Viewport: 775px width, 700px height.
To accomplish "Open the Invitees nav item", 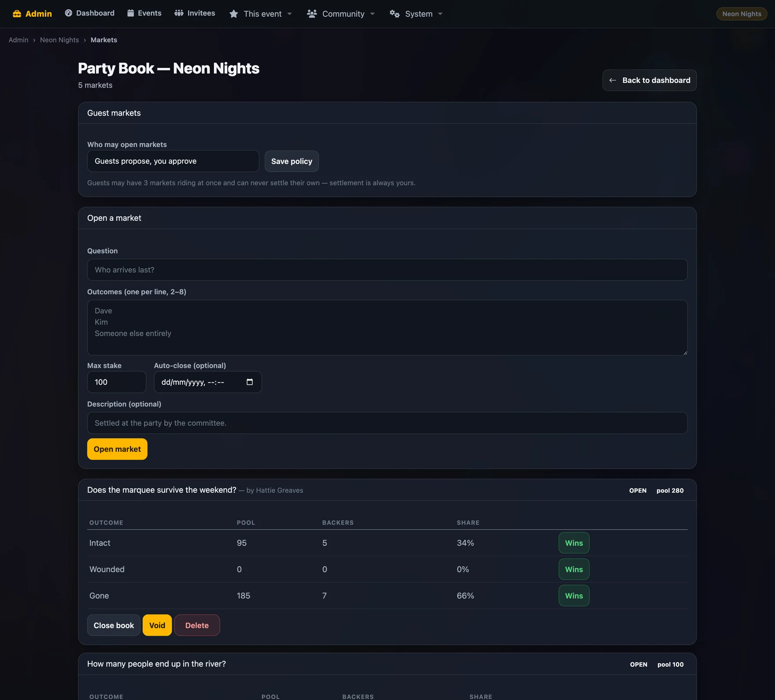I will (195, 13).
